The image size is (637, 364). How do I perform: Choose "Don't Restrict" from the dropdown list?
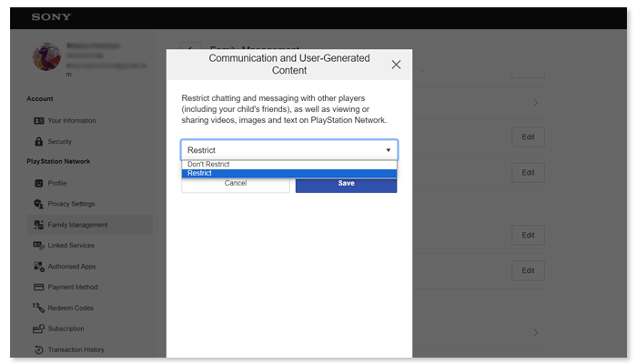pos(289,164)
